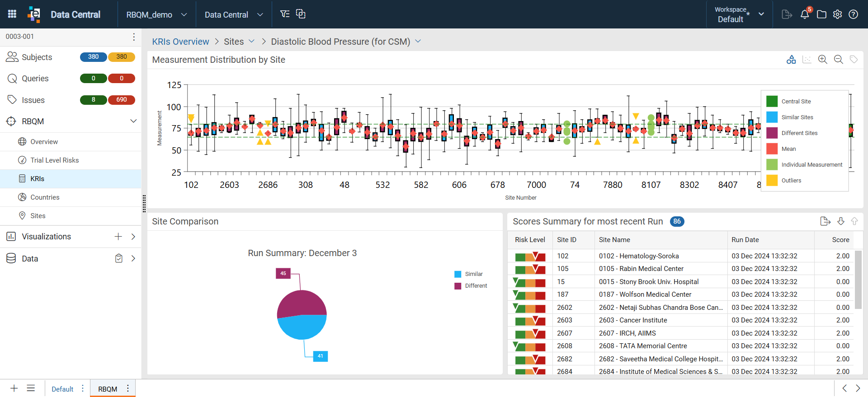
Task: Open the help question mark icon
Action: [853, 14]
